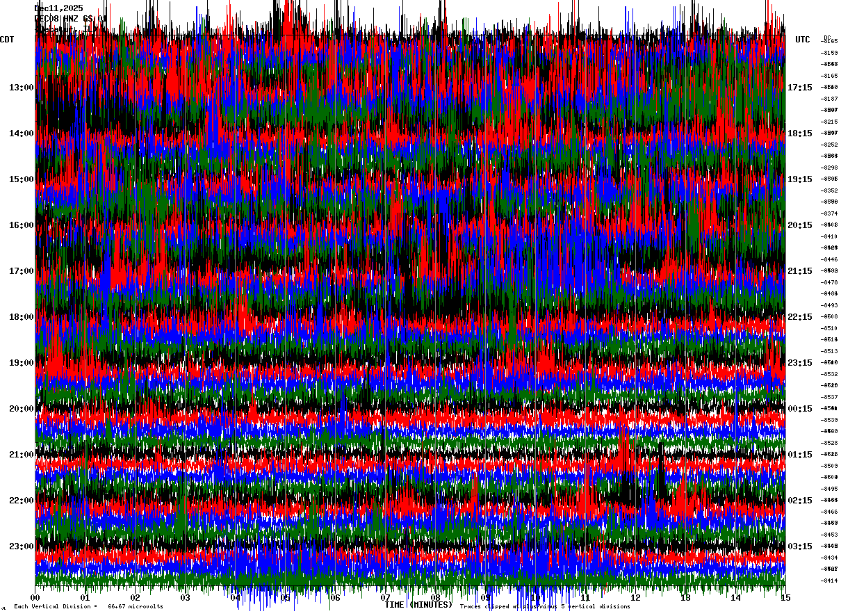Click minute tick 14 on the time axis
841x616 pixels.
(x=735, y=597)
